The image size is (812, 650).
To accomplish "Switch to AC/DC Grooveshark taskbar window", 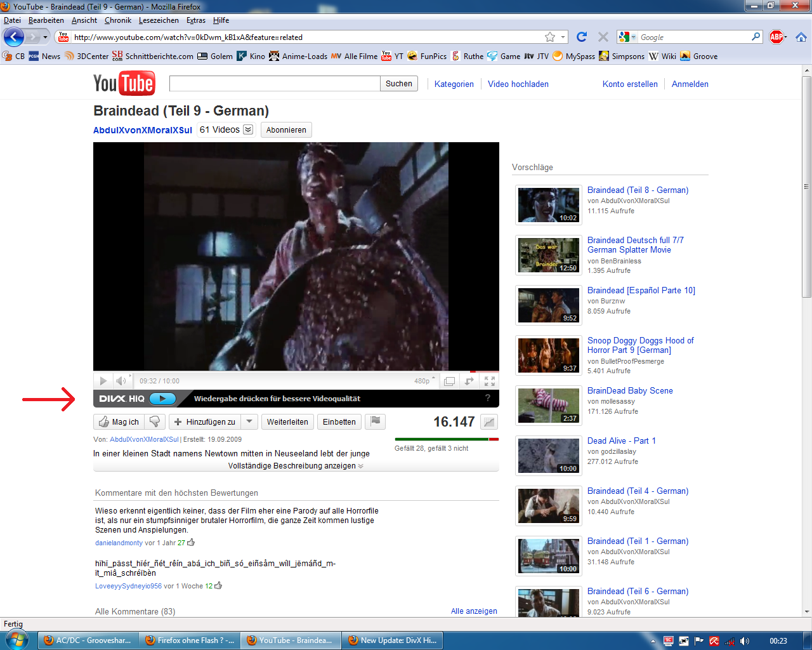I will tap(88, 640).
